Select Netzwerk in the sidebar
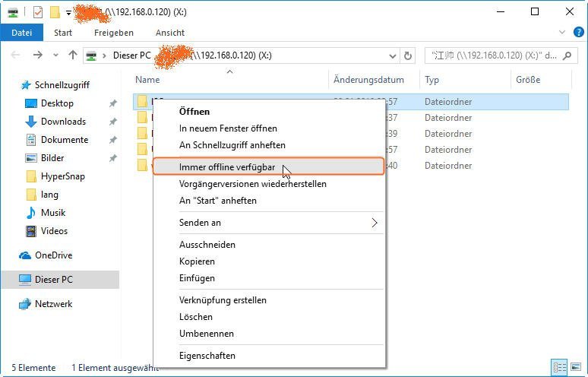Image resolution: width=588 pixels, height=377 pixels. [x=53, y=304]
